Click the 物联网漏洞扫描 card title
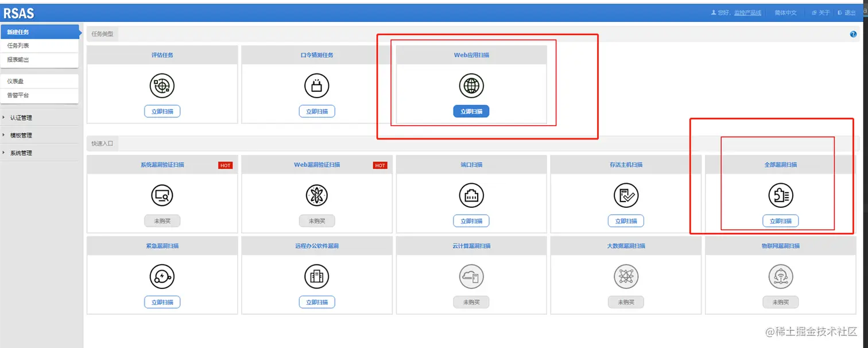The width and height of the screenshot is (868, 348). [781, 246]
